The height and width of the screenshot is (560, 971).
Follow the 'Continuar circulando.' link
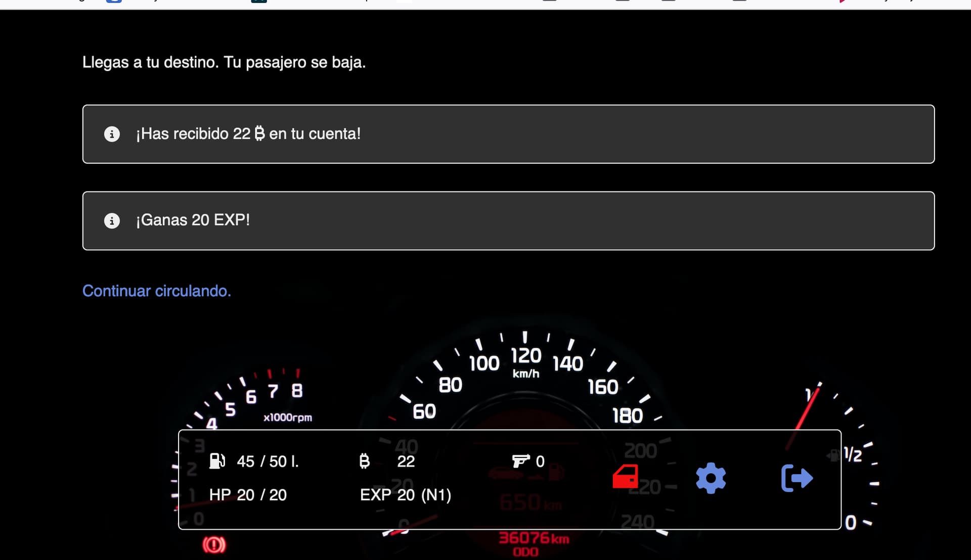click(x=156, y=291)
